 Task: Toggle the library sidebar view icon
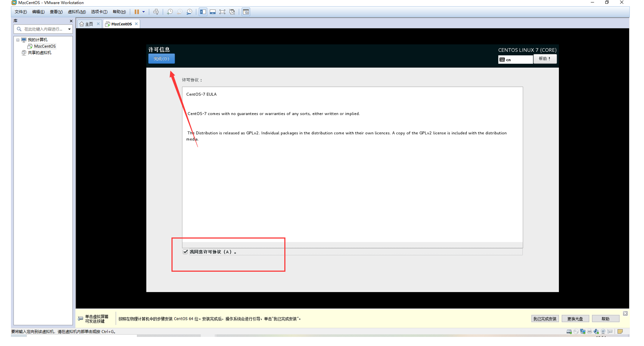[203, 12]
